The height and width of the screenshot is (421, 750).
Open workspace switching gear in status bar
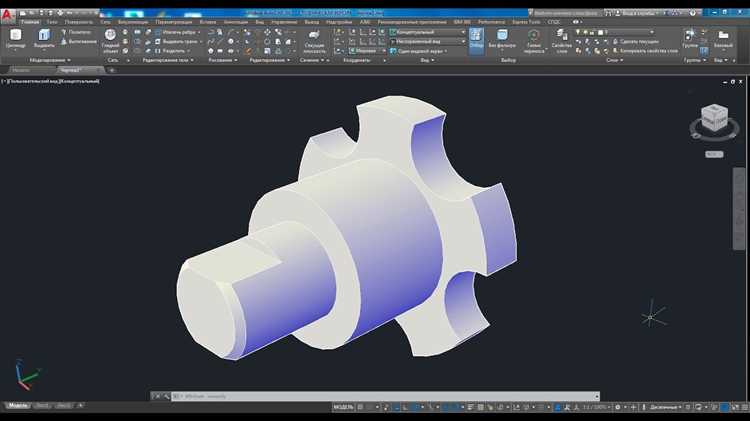(618, 407)
